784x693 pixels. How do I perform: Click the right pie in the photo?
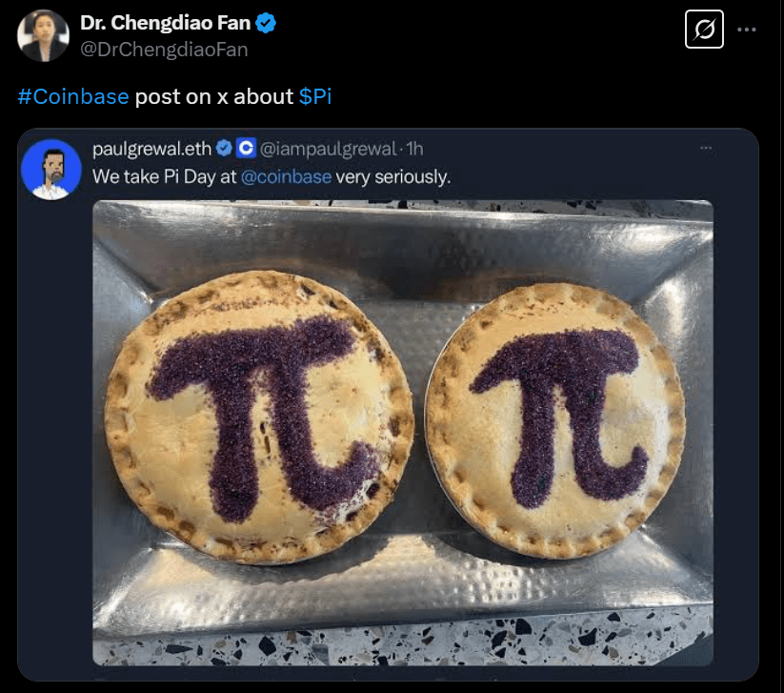[x=554, y=420]
